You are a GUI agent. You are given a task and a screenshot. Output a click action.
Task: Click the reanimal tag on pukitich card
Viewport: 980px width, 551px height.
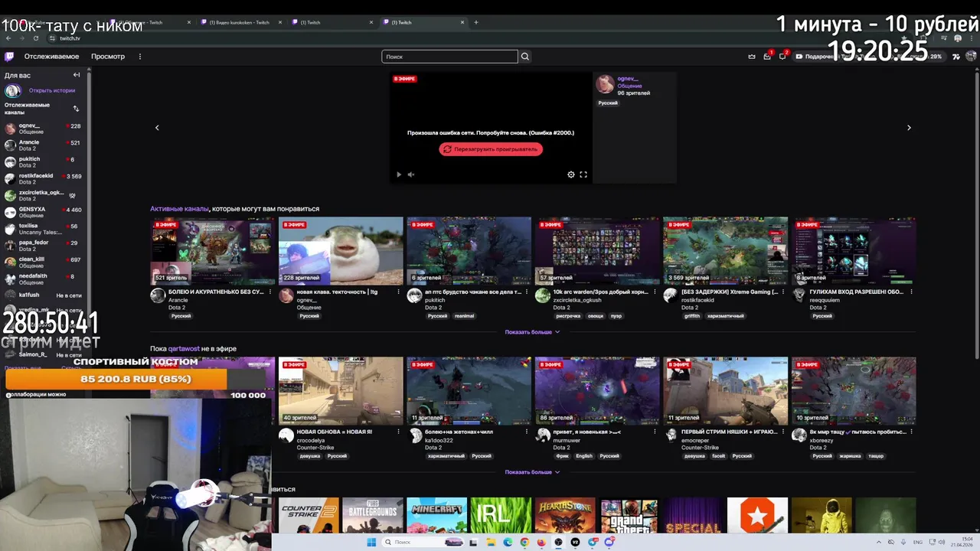464,316
